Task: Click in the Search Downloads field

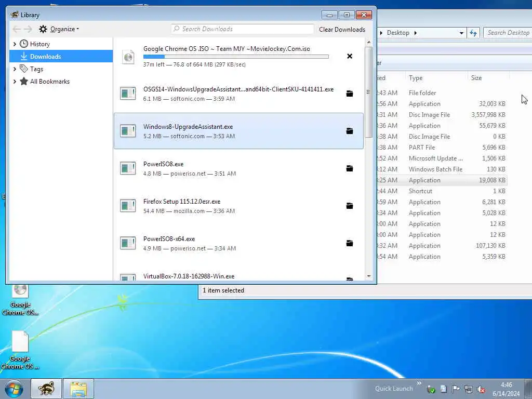Action: [x=243, y=29]
